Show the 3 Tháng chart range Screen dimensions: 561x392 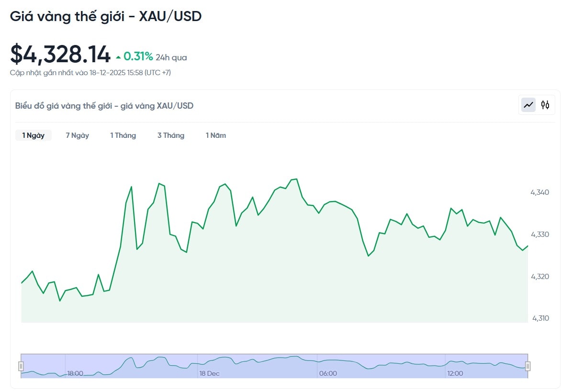point(171,135)
